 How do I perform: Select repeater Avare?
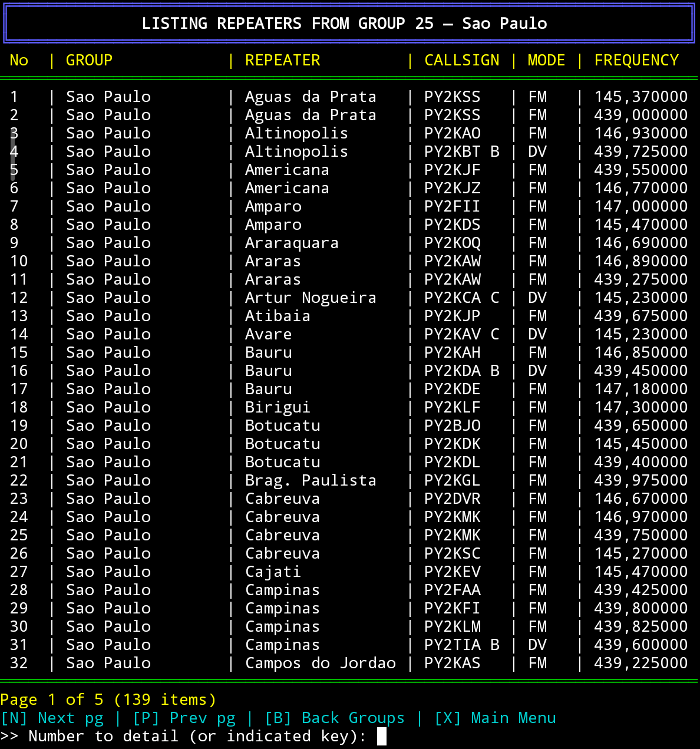click(x=268, y=334)
